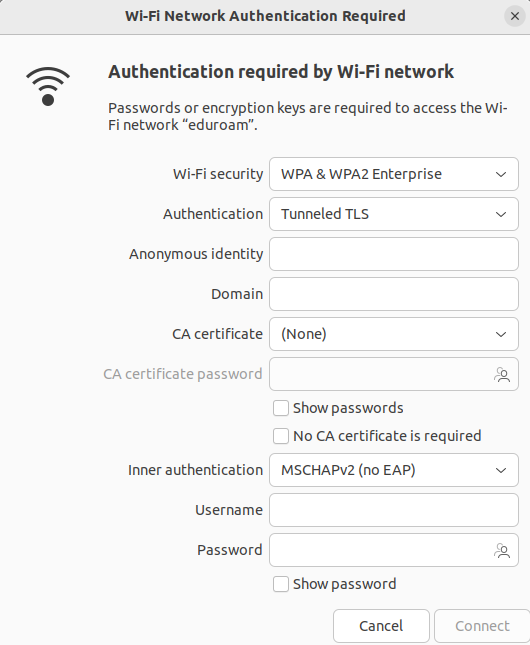This screenshot has height=645, width=530.
Task: Open the MSCHAPv2 inner authentication dropdown
Action: click(x=394, y=470)
